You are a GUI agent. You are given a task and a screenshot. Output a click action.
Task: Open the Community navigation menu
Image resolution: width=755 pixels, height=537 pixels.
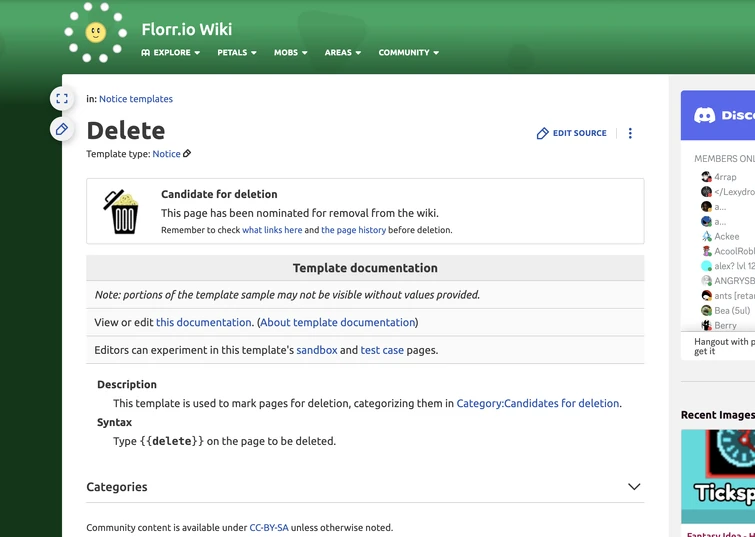[x=408, y=52]
